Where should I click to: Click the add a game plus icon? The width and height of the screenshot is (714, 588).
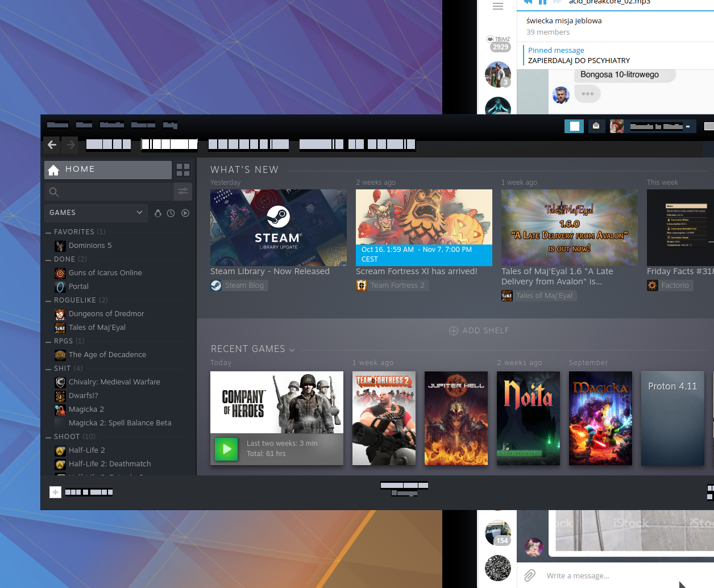[x=55, y=492]
